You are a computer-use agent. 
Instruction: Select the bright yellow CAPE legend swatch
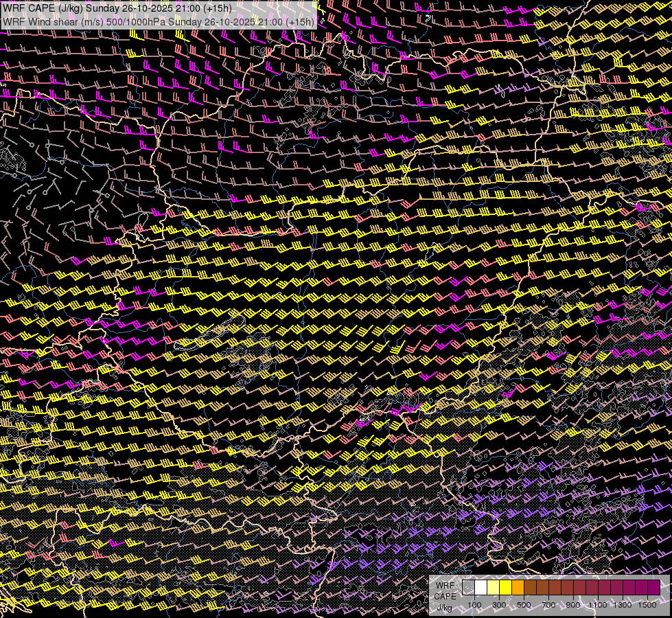(506, 587)
